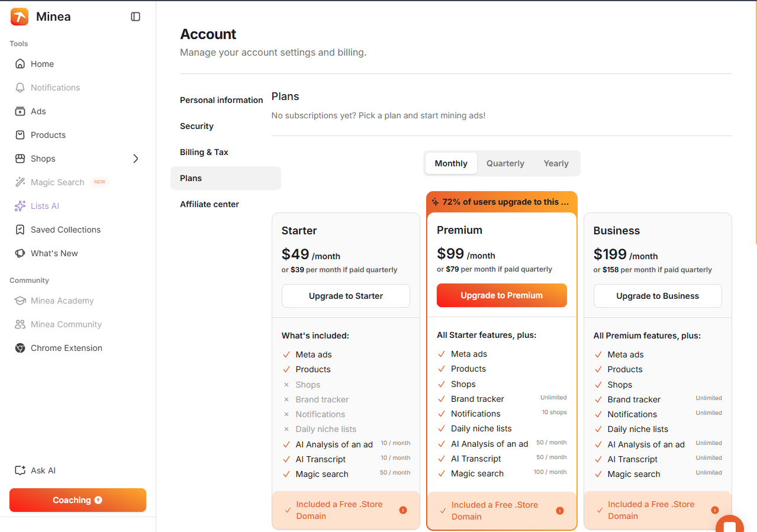
Task: Click the Saved Collections bookmark icon
Action: click(x=20, y=230)
